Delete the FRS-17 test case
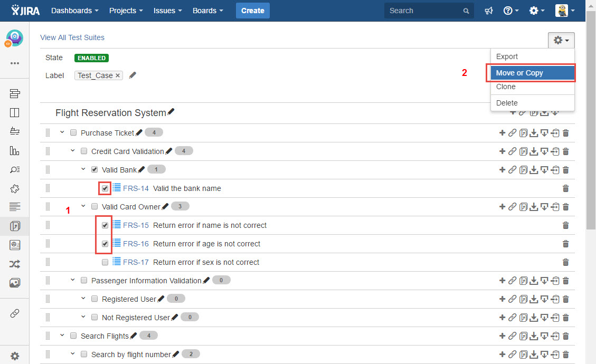596x364 pixels. [x=565, y=262]
